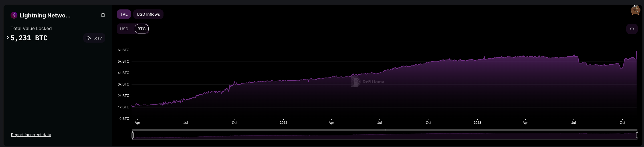Open the Report incorrect data link

31,135
